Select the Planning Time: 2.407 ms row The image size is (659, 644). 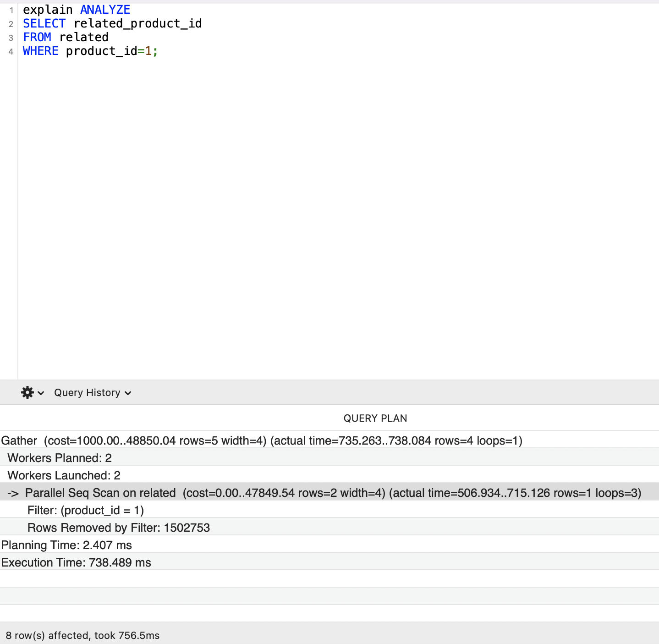[x=329, y=545]
